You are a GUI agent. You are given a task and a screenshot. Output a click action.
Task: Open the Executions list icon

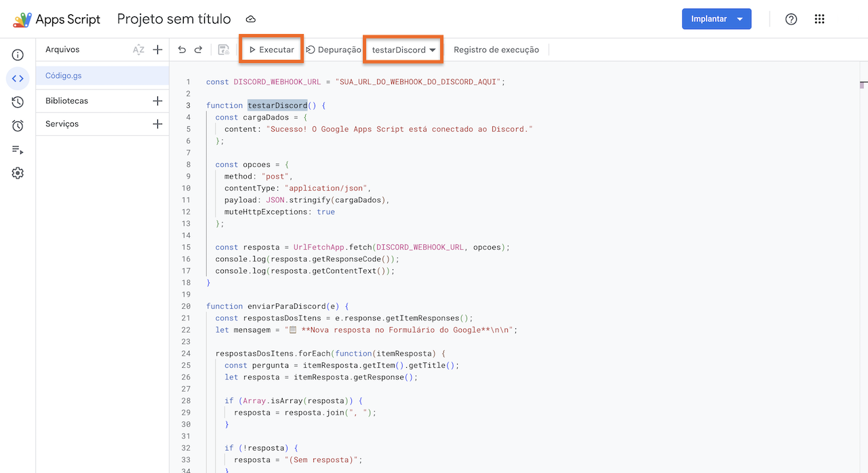[x=18, y=149]
